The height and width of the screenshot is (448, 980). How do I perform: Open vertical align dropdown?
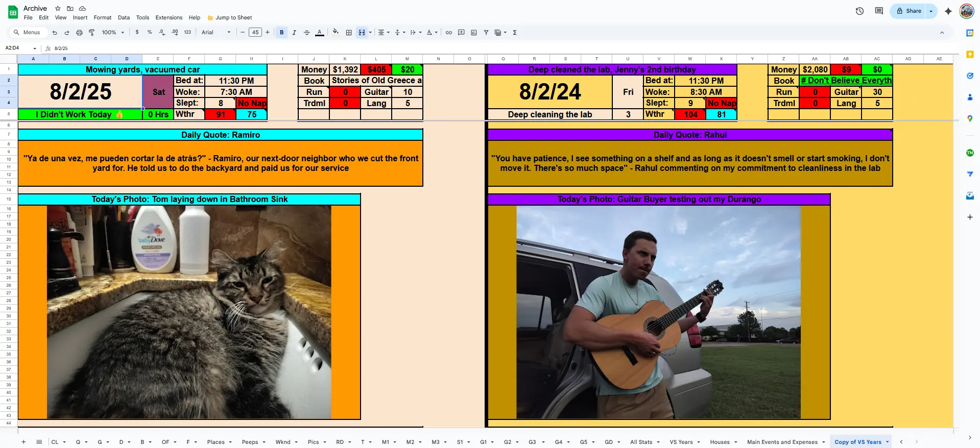click(400, 32)
